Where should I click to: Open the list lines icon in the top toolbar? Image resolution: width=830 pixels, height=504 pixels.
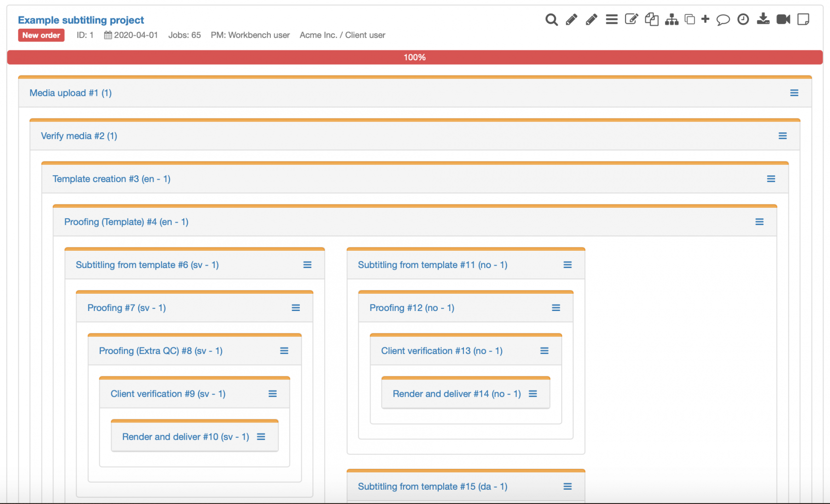(612, 20)
